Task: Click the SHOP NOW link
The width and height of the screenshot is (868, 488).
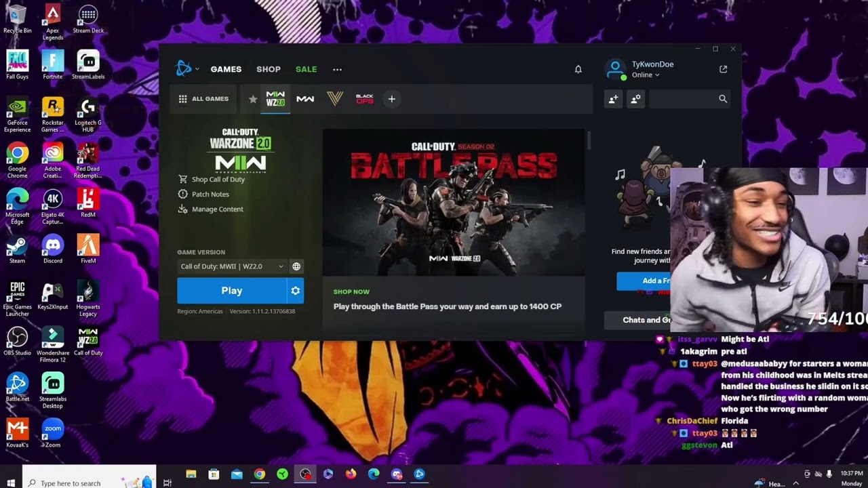Action: tap(351, 291)
